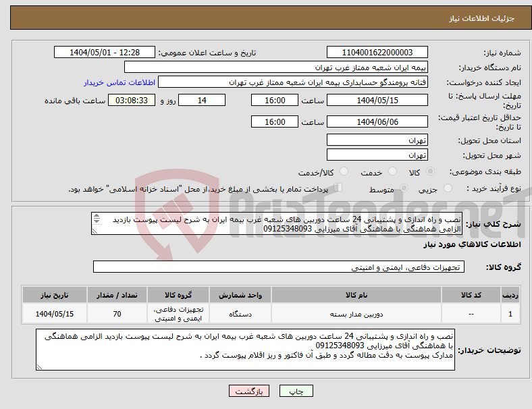Select the متوسط purchase type radio
Viewport: 532px width, 409px height.
[x=404, y=188]
